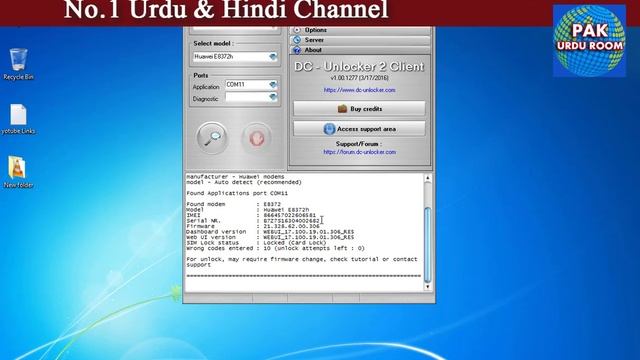Click the SIM Lock status line
Image resolution: width=640 pixels, height=360 pixels.
(256, 242)
